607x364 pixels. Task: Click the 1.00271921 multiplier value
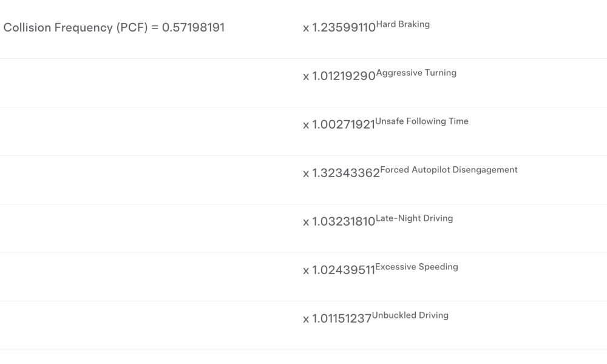point(344,124)
